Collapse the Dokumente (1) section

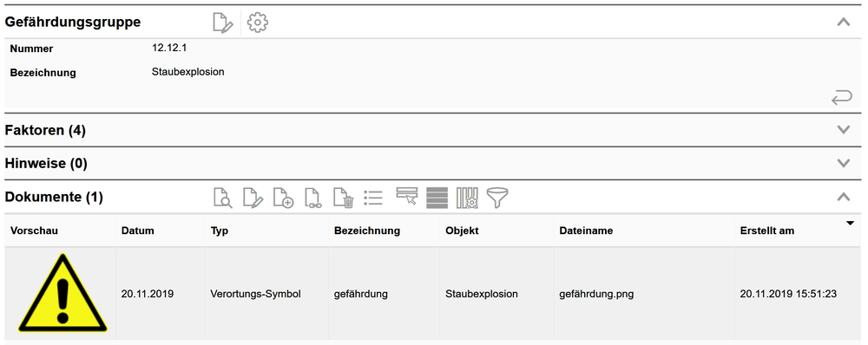(843, 196)
